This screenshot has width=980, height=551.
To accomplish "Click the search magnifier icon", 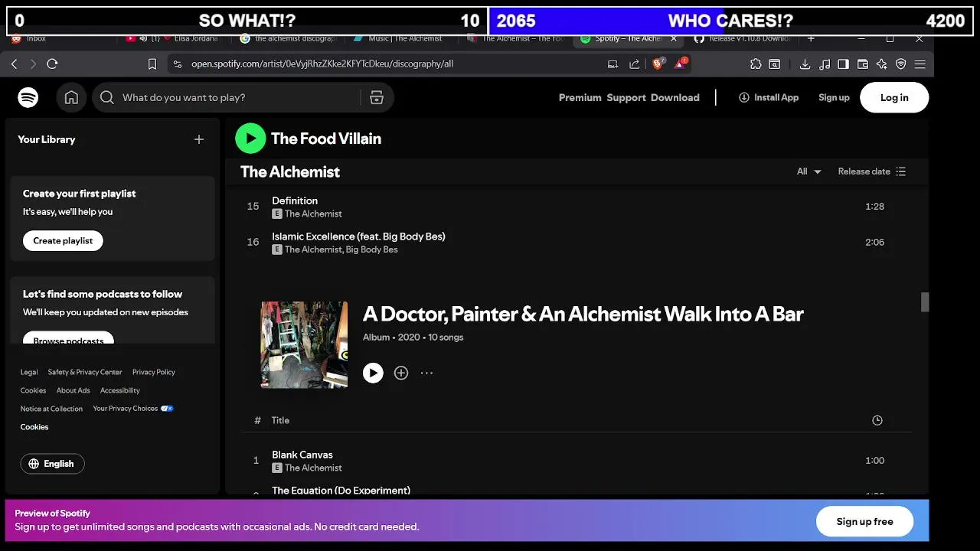I will [x=107, y=97].
